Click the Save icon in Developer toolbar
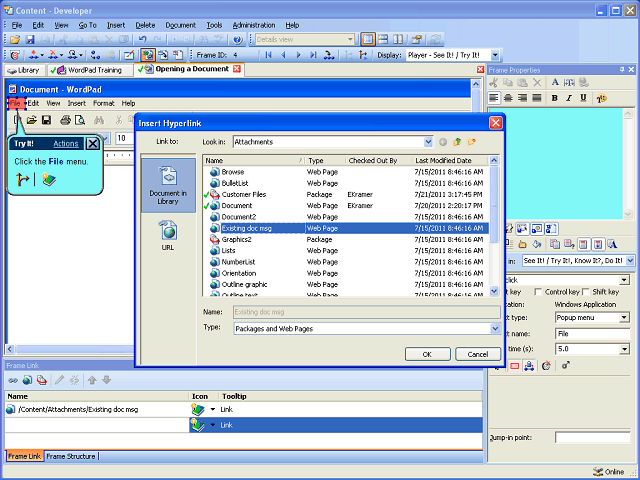This screenshot has width=640, height=480. (x=30, y=40)
